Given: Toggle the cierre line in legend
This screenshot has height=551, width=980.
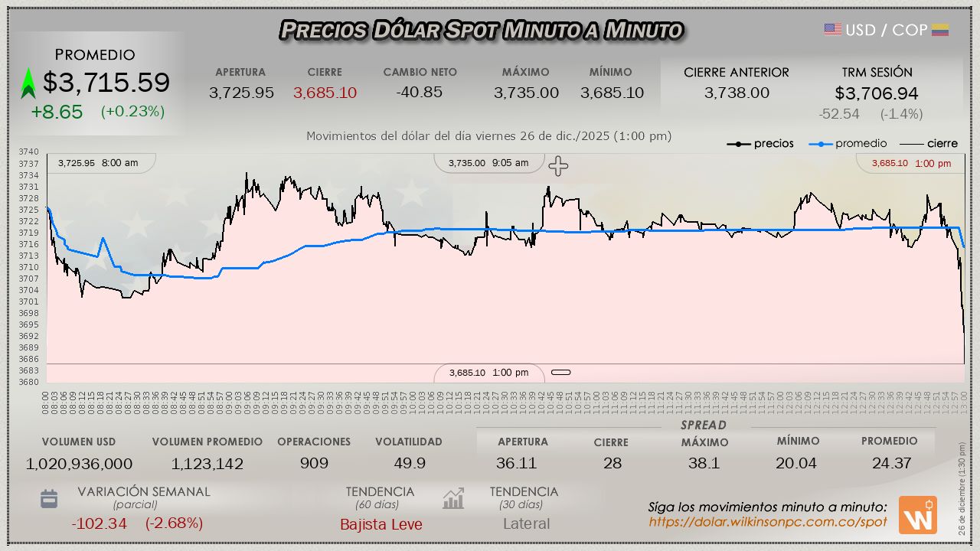Looking at the screenshot, I should [928, 144].
